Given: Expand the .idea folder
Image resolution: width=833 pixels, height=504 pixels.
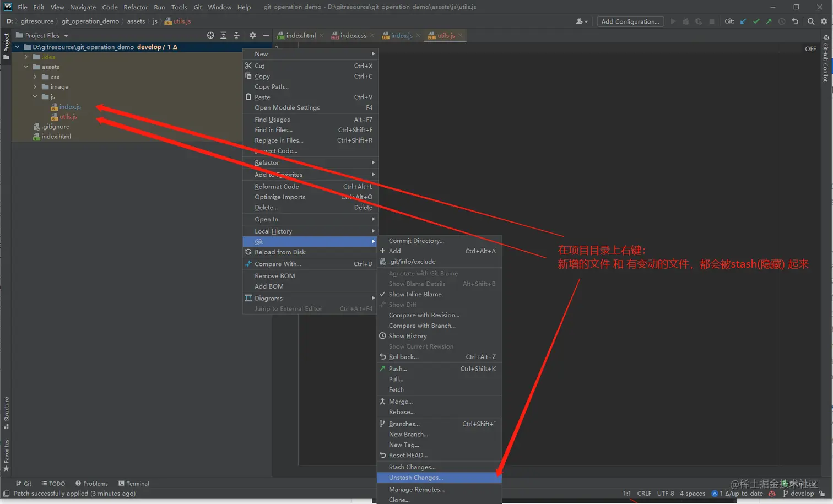Looking at the screenshot, I should click(26, 57).
